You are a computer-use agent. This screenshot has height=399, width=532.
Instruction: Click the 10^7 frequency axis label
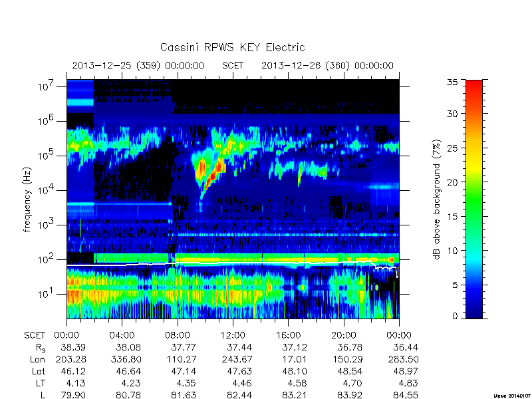click(x=45, y=86)
